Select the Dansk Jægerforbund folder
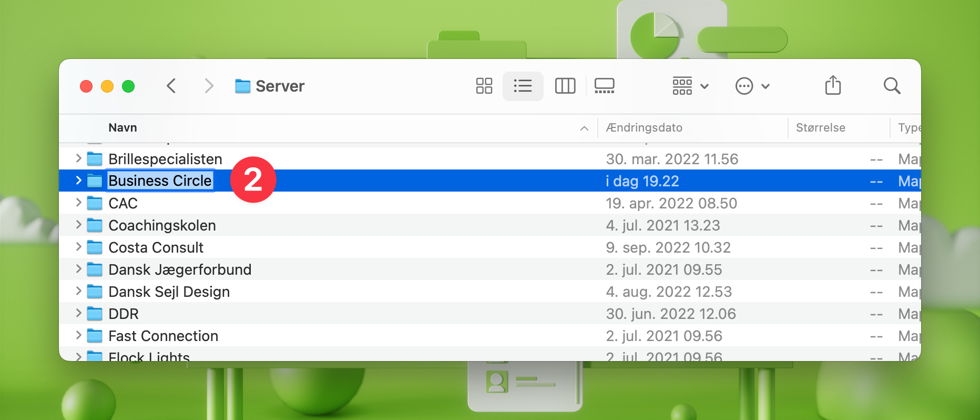980x420 pixels. coord(179,269)
